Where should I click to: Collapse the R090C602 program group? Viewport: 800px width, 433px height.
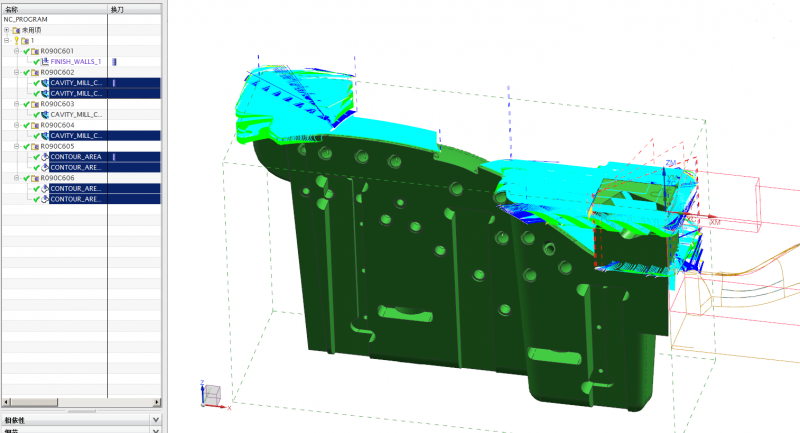(x=17, y=72)
